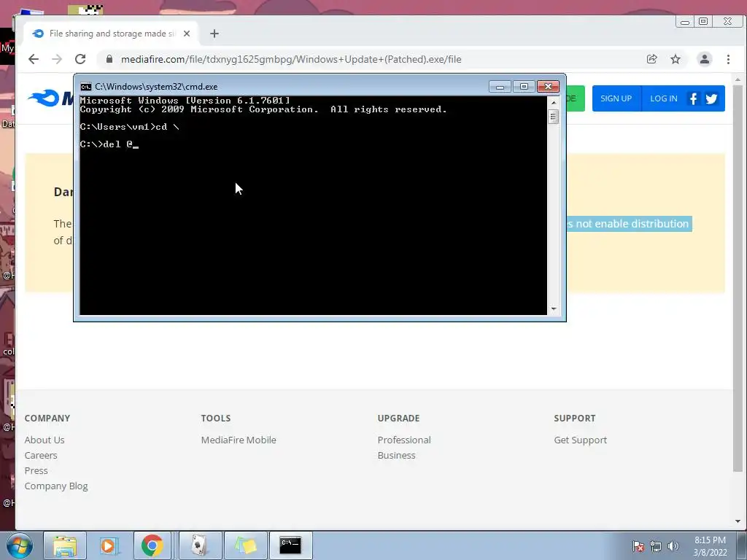The image size is (747, 560).
Task: Switch to cmd taskbar button
Action: pyautogui.click(x=290, y=545)
